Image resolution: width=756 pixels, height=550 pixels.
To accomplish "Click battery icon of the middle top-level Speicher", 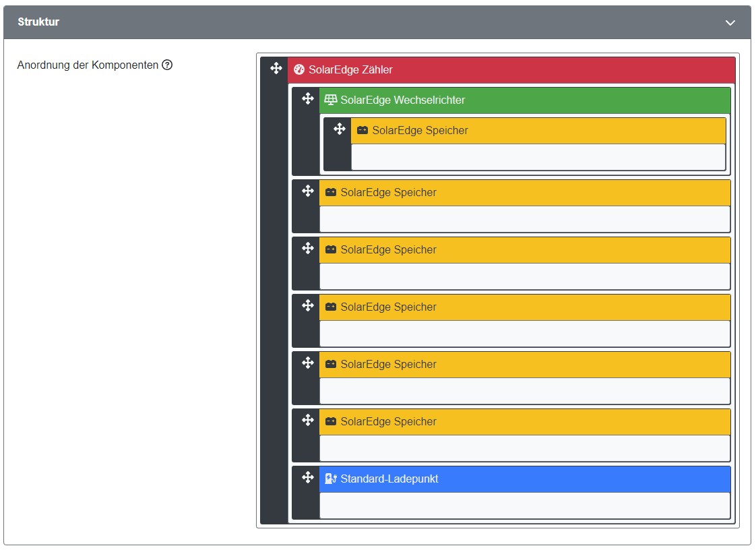I will (x=331, y=307).
